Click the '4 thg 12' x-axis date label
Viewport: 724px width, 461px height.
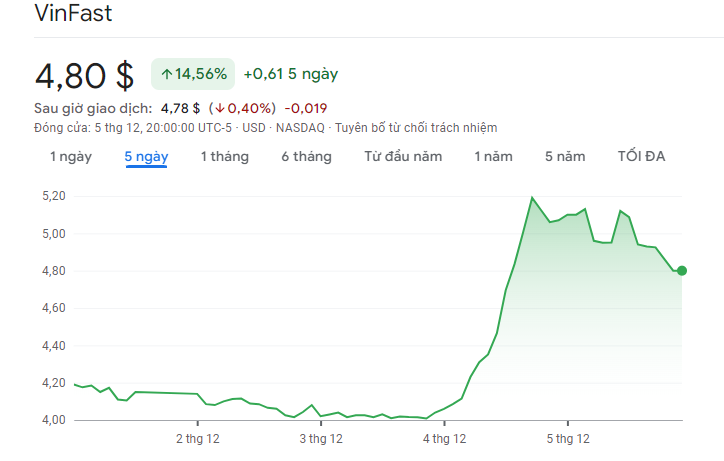point(445,439)
